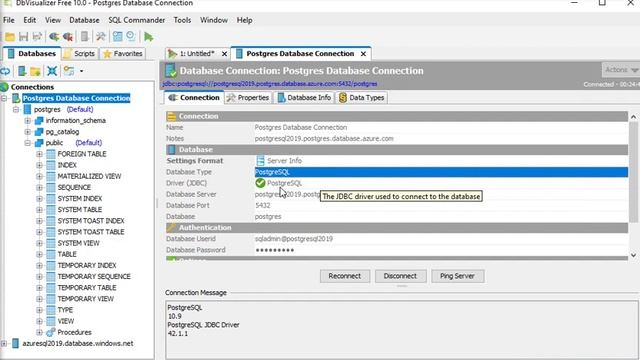The image size is (640, 360).
Task: Close the Postgres Database Connection tab
Action: coord(363,53)
